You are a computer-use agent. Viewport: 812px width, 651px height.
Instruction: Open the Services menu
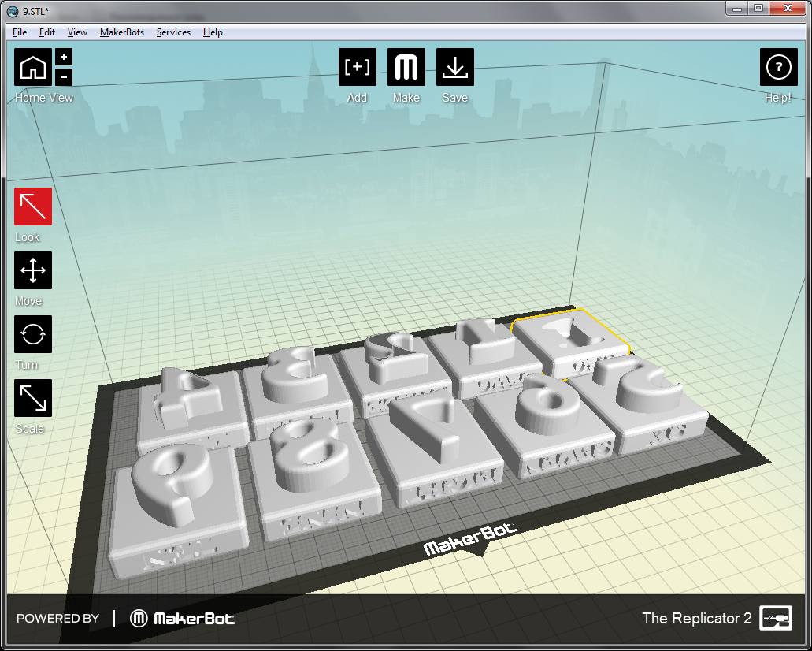click(173, 32)
